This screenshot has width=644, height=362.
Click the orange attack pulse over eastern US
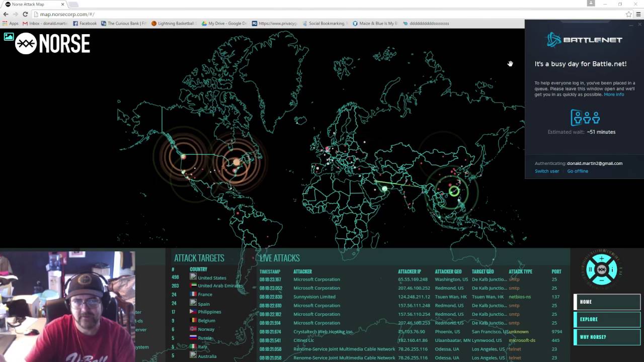236,162
